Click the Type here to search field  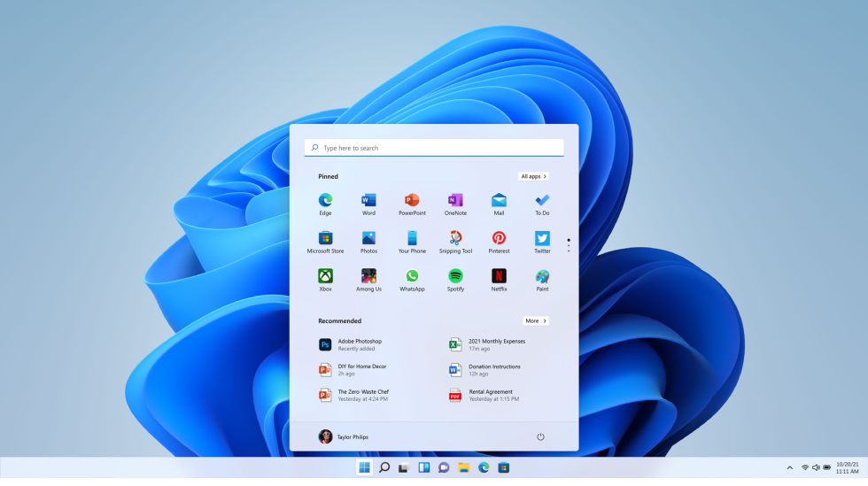(434, 148)
